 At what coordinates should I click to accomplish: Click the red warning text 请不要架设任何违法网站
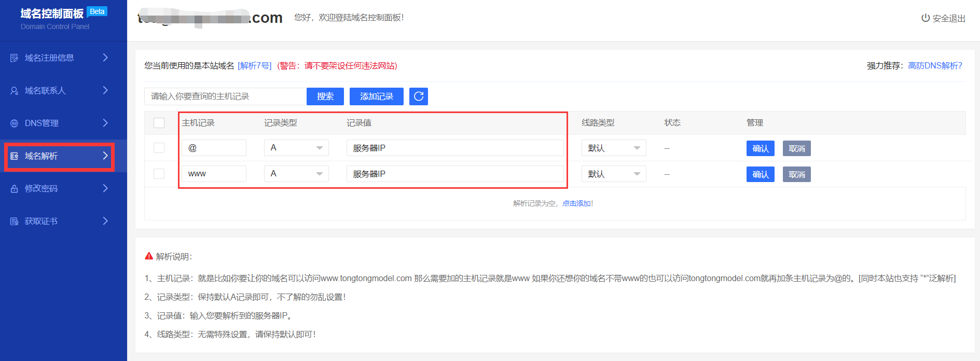349,65
